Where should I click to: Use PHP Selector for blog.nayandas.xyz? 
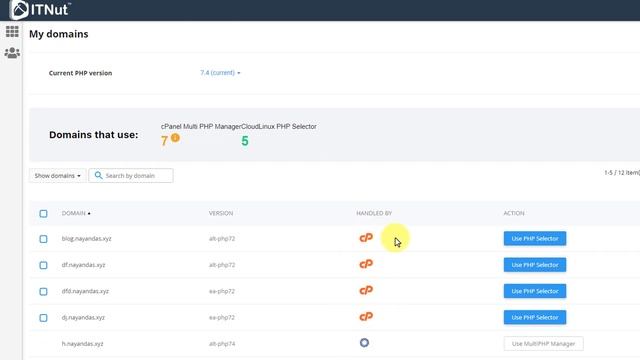point(535,238)
